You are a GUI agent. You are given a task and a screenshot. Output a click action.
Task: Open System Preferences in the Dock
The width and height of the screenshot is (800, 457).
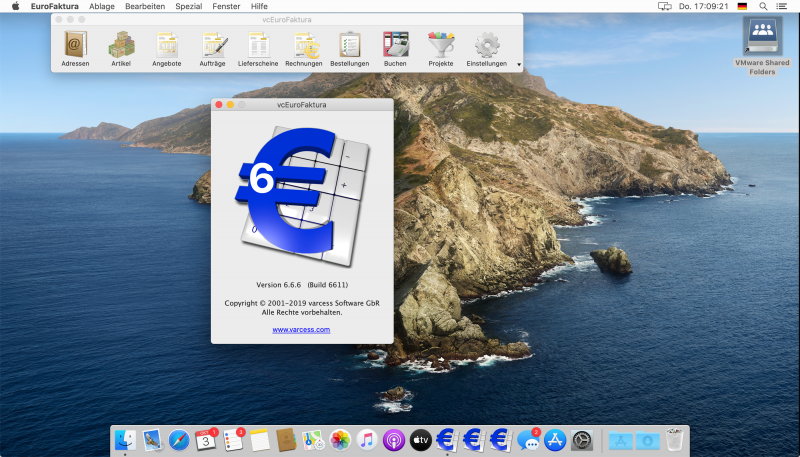582,440
